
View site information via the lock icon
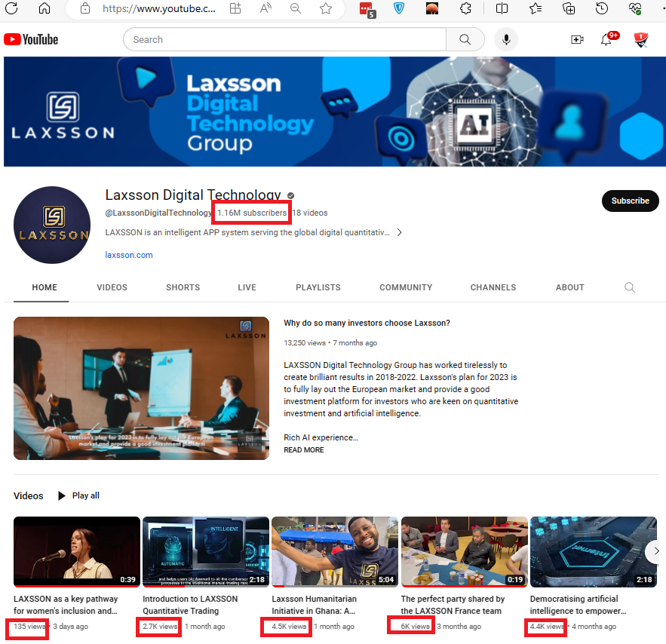[85, 8]
